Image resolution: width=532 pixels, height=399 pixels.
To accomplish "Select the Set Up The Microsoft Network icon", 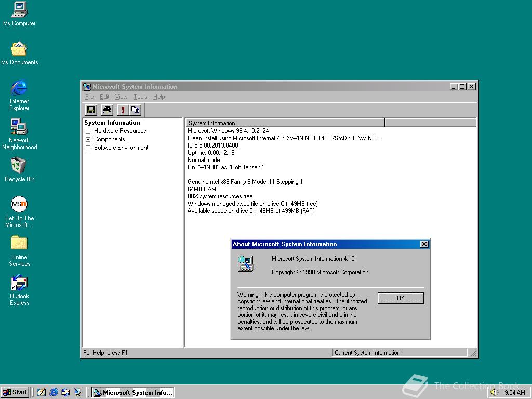I will pos(19,212).
